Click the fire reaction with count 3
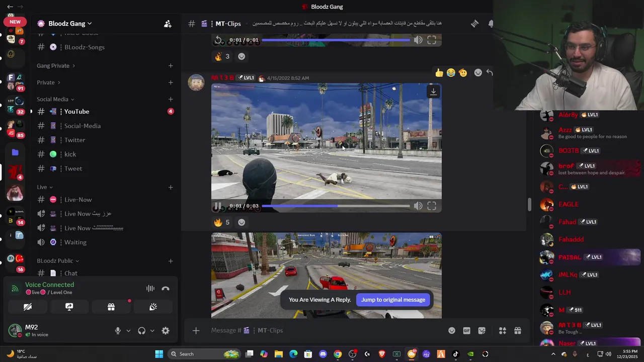 [222, 56]
